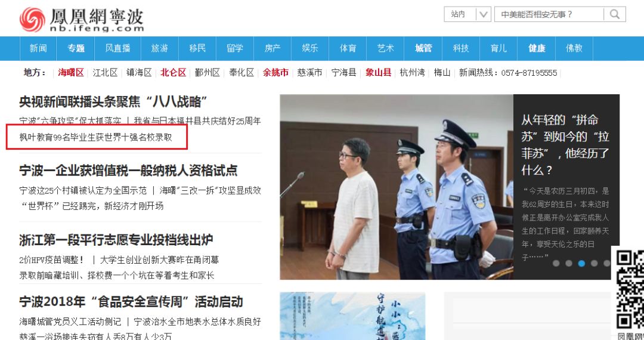The width and height of the screenshot is (644, 340).
Task: Go to the 房产 section
Action: pyautogui.click(x=273, y=48)
